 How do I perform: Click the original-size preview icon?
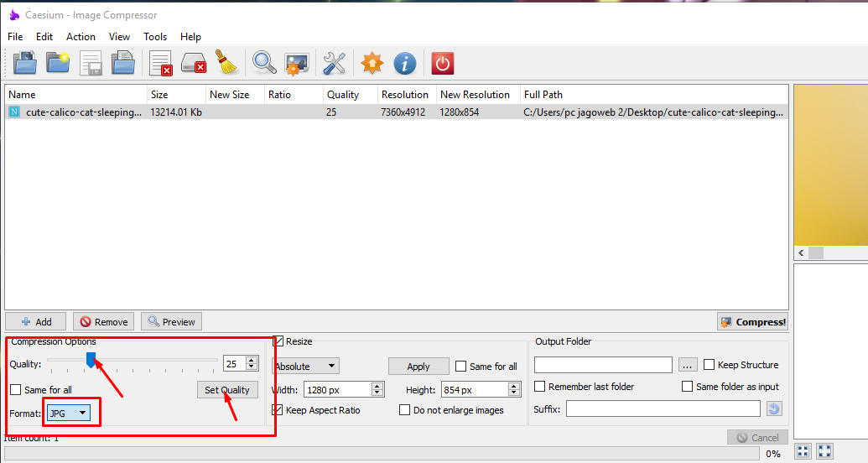pos(825,451)
